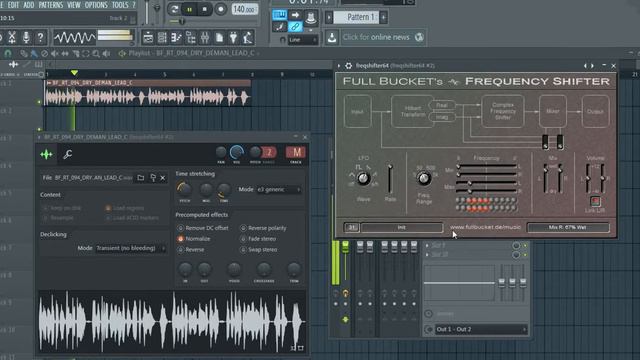The width and height of the screenshot is (640, 360).
Task: Open the Mixer toolbar icon
Action: (x=205, y=38)
